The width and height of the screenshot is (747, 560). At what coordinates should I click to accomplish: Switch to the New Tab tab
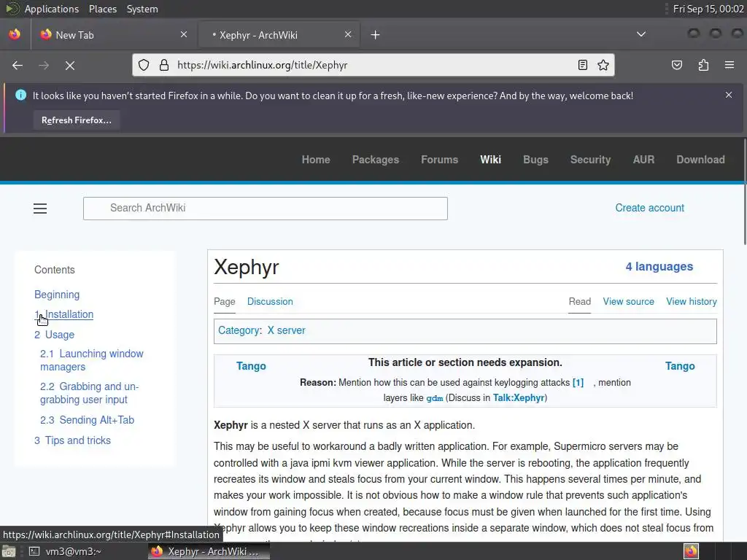point(113,35)
